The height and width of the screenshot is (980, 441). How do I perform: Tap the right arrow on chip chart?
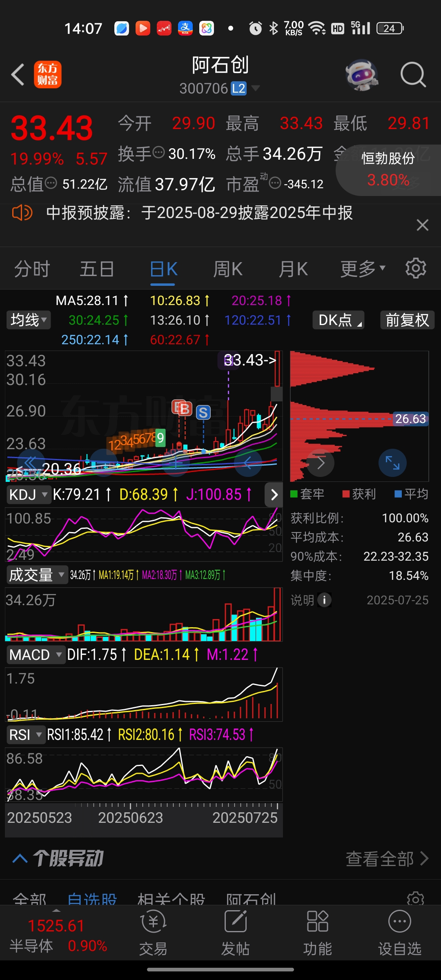click(321, 463)
